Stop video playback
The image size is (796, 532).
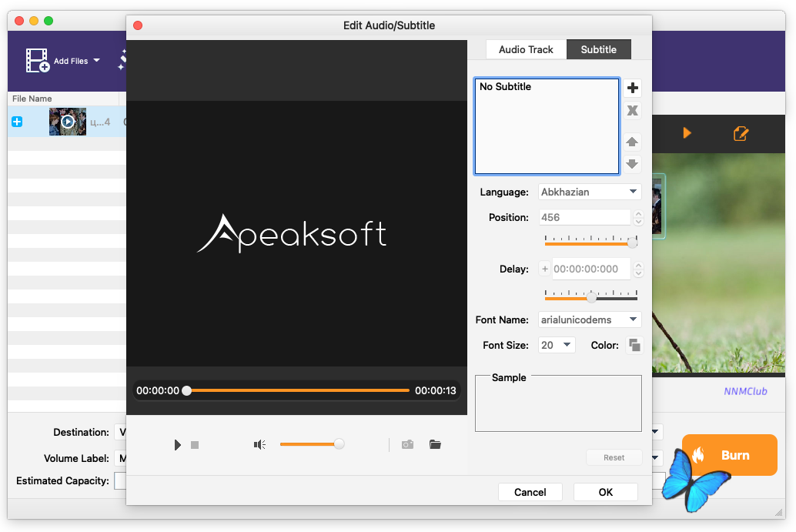point(195,445)
